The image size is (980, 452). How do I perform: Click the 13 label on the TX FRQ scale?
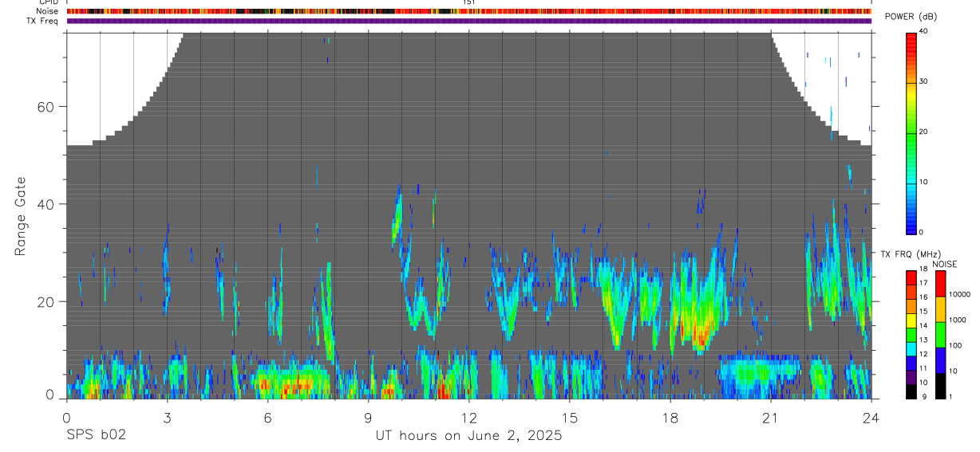click(x=923, y=340)
